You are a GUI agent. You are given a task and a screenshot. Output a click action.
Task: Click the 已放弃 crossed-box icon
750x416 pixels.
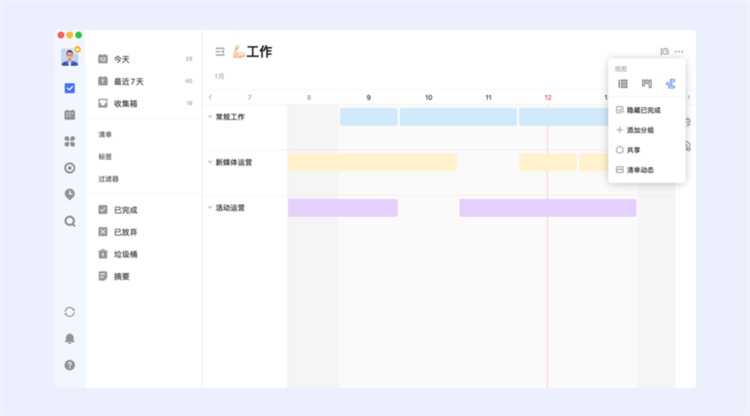(103, 231)
